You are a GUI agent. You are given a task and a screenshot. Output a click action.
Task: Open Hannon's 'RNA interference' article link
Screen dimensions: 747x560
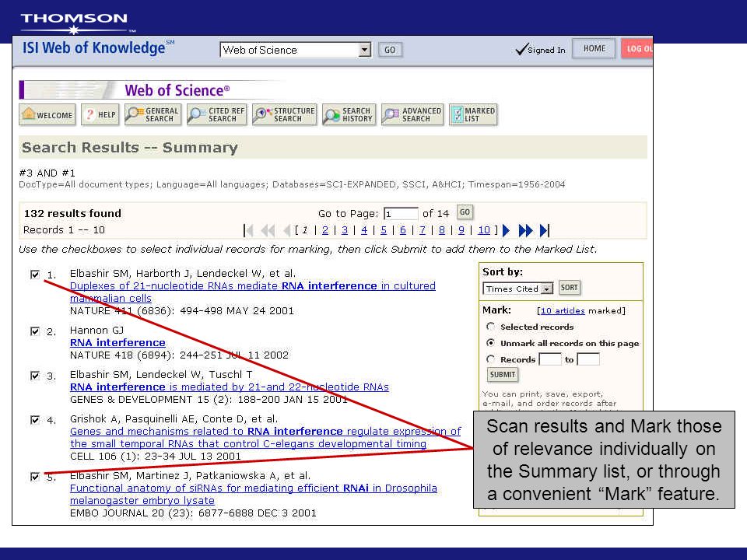117,342
